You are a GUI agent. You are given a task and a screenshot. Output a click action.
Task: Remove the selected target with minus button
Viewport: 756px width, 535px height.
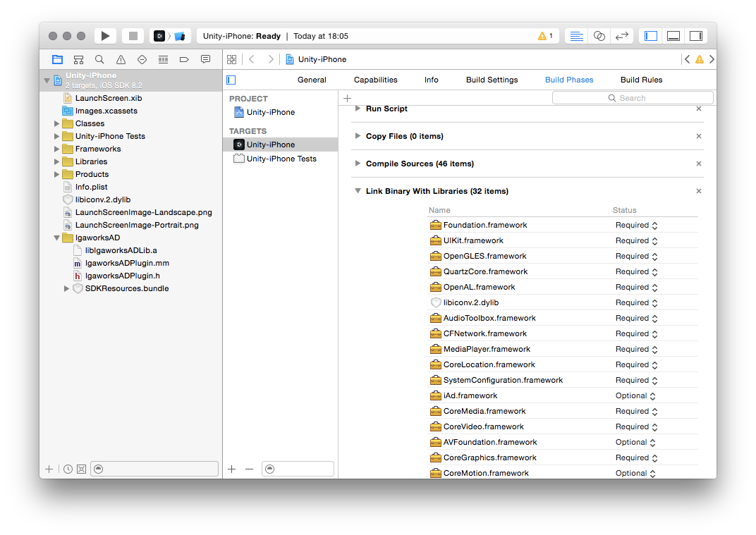(x=249, y=469)
